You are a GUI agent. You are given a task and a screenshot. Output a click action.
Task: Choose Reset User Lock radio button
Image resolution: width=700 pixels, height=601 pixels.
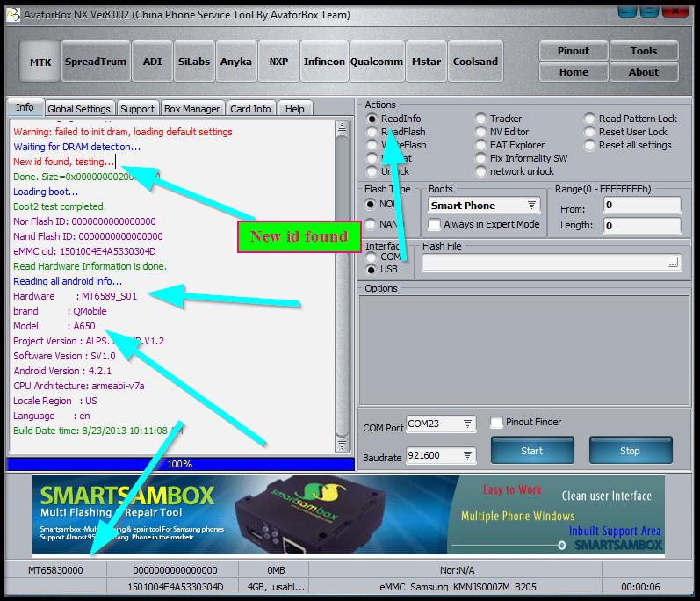pos(589,132)
